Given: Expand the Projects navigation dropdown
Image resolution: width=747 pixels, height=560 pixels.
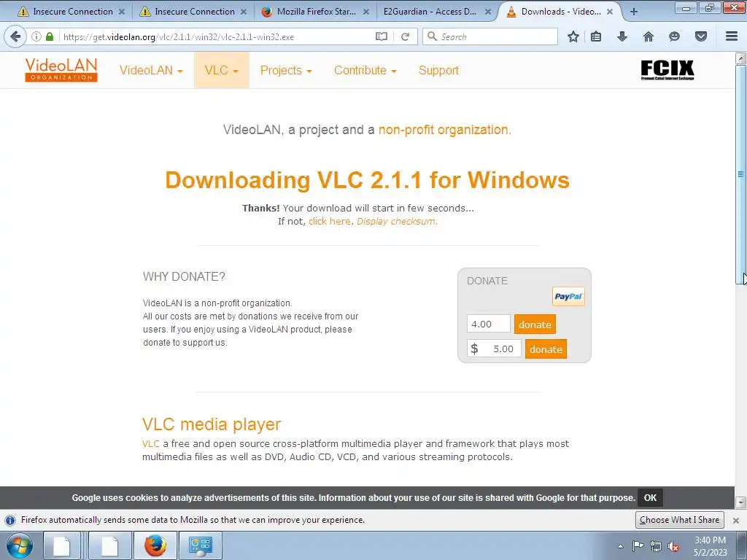Looking at the screenshot, I should point(286,70).
